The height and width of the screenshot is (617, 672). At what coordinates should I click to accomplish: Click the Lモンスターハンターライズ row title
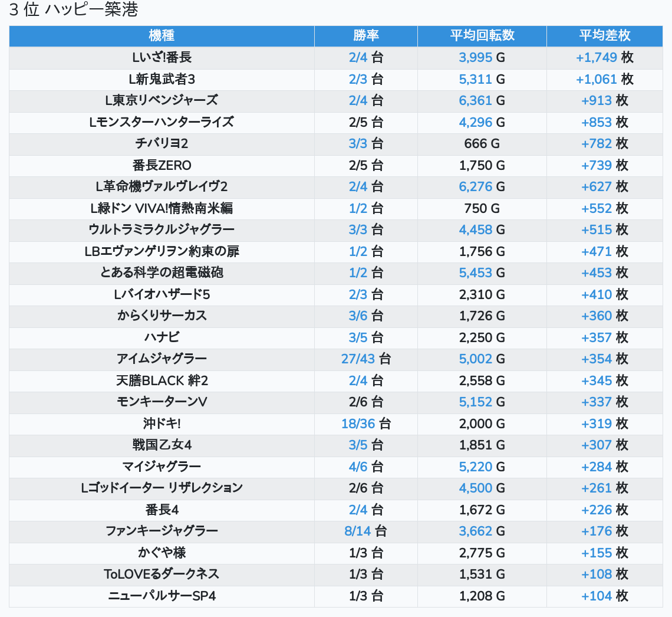[x=162, y=122]
